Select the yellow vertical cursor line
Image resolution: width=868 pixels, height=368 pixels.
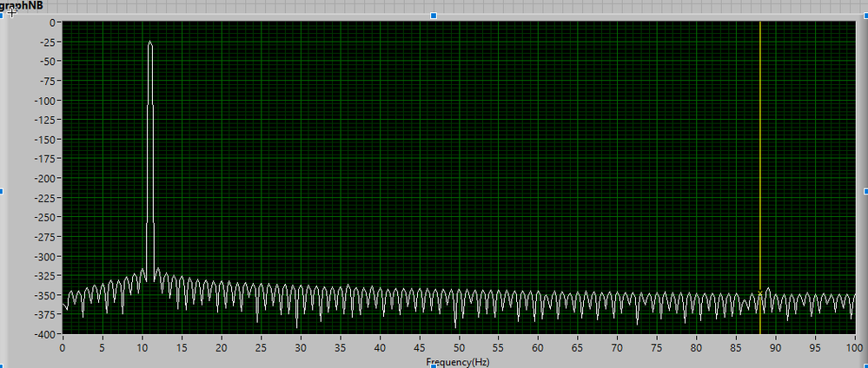pyautogui.click(x=760, y=177)
